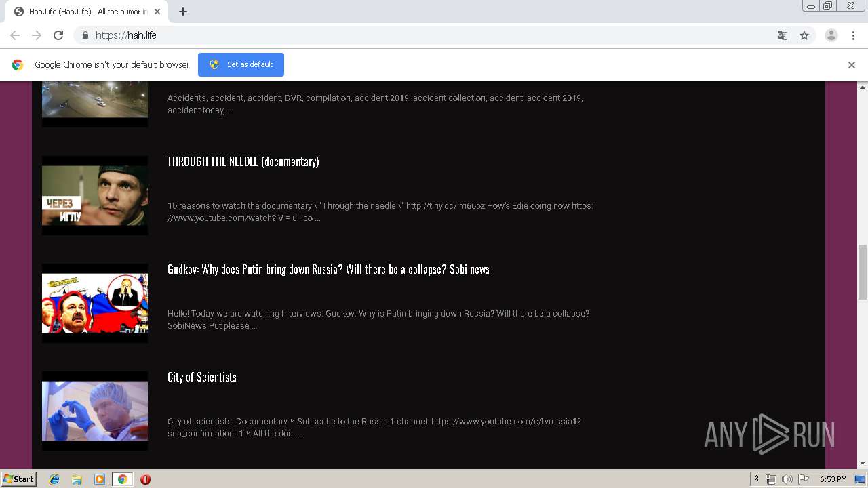Click the 'City of scientists. Documentary' description text
The width and height of the screenshot is (868, 488).
coord(374,427)
